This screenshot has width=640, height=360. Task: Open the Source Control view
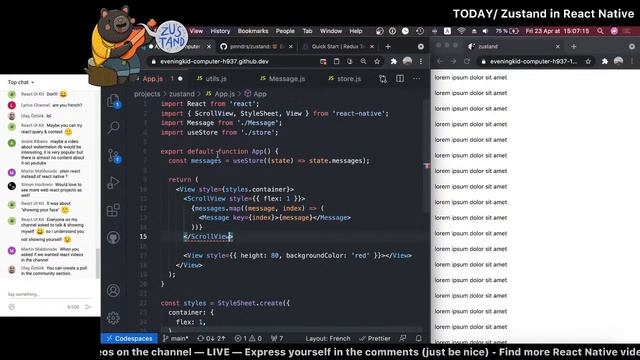point(113,156)
